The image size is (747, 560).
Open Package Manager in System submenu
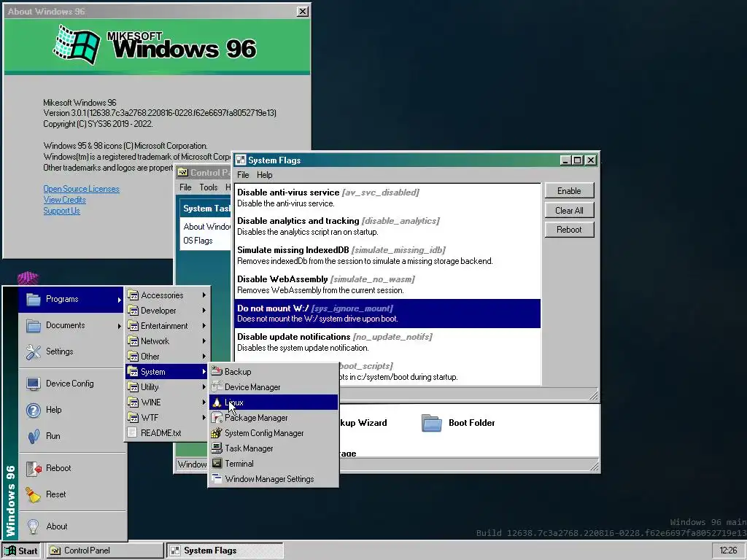click(x=274, y=418)
